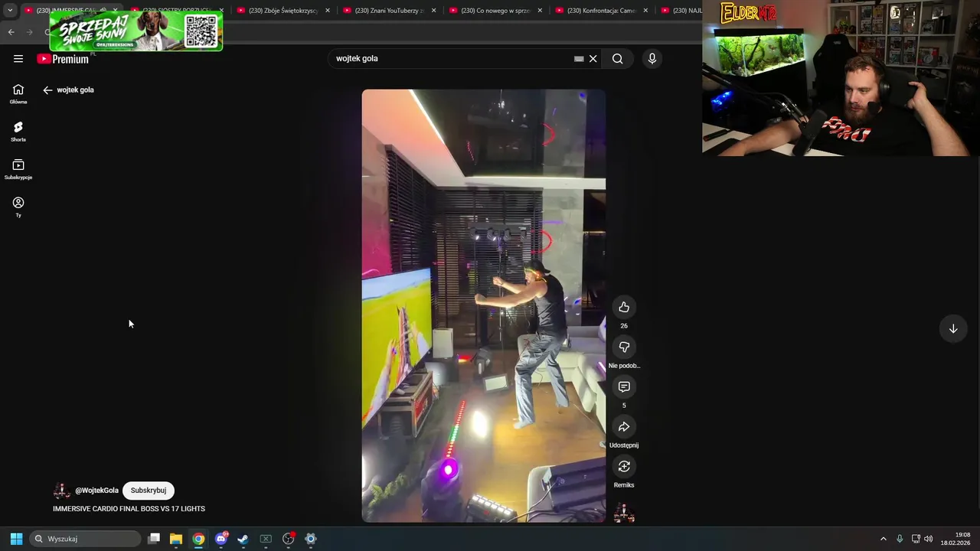
Task: Open Shorts in the sidebar
Action: coord(18,132)
